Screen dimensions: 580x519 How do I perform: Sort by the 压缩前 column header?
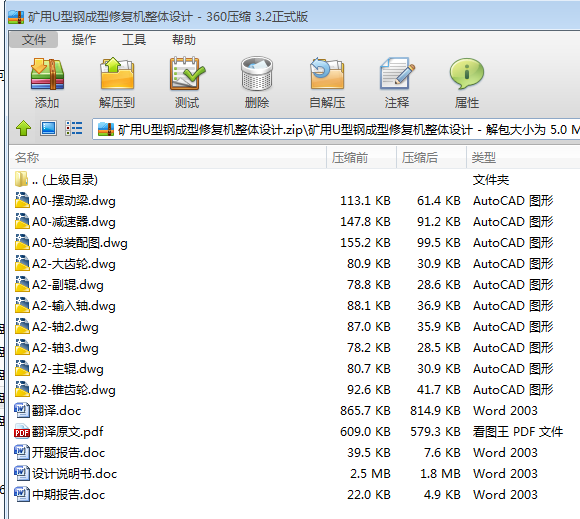(361, 158)
